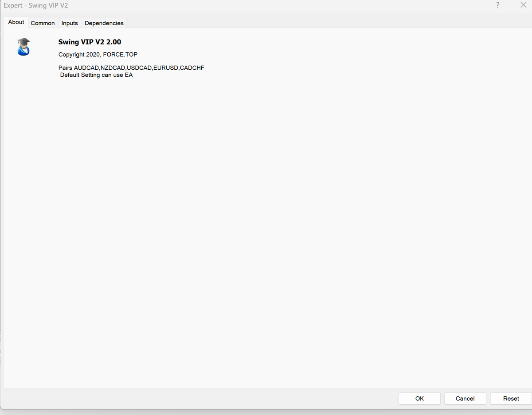
Task: Click the USDCAD pair text
Action: (x=139, y=68)
